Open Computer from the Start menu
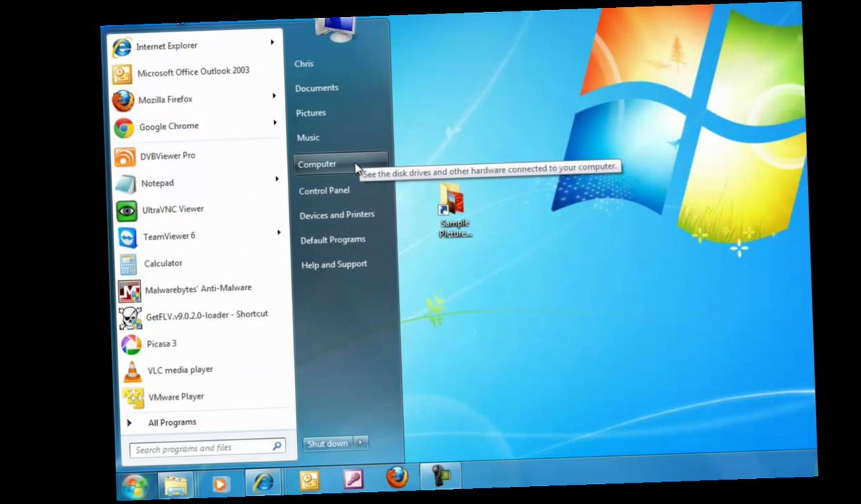Viewport: 861px width, 504px height. 316,163
